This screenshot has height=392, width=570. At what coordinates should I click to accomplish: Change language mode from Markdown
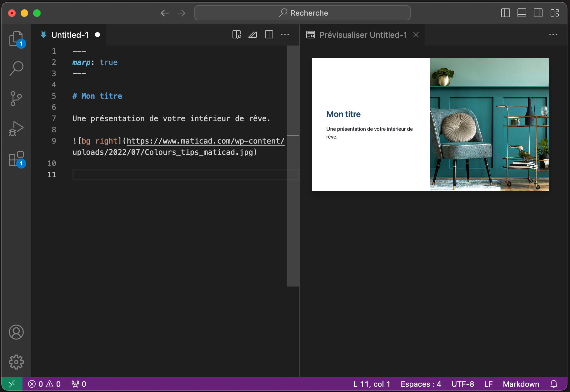[x=521, y=384]
